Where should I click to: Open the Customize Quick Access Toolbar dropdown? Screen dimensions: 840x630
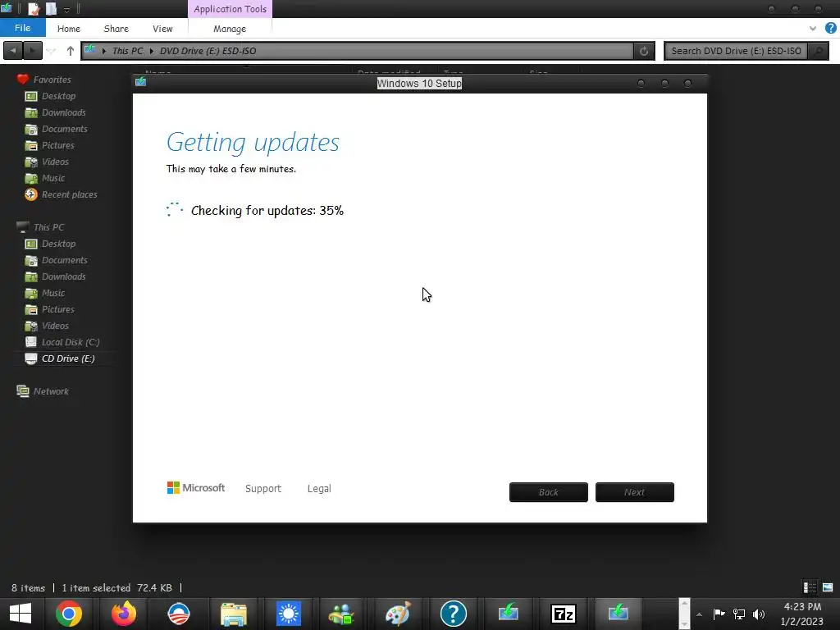pyautogui.click(x=67, y=10)
